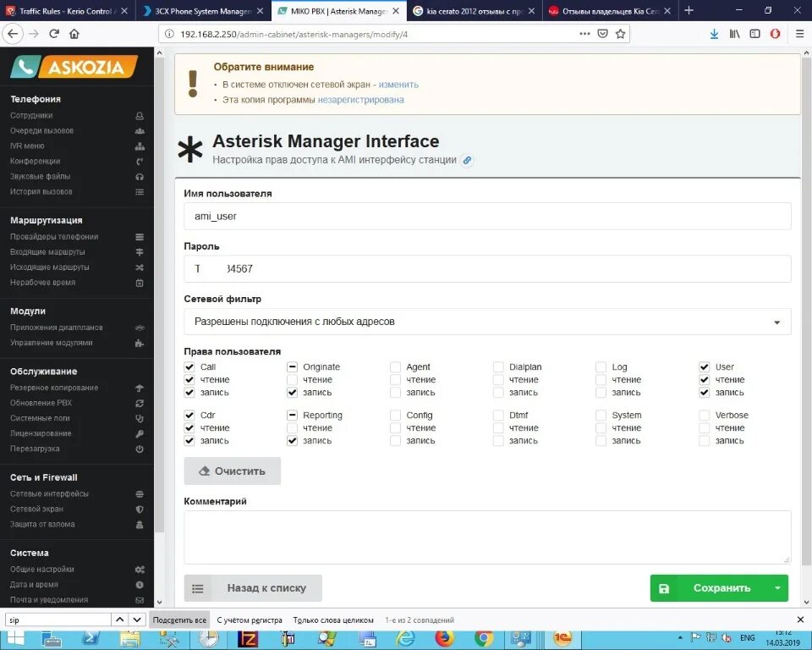
Task: Click the Пароль input field
Action: [487, 269]
